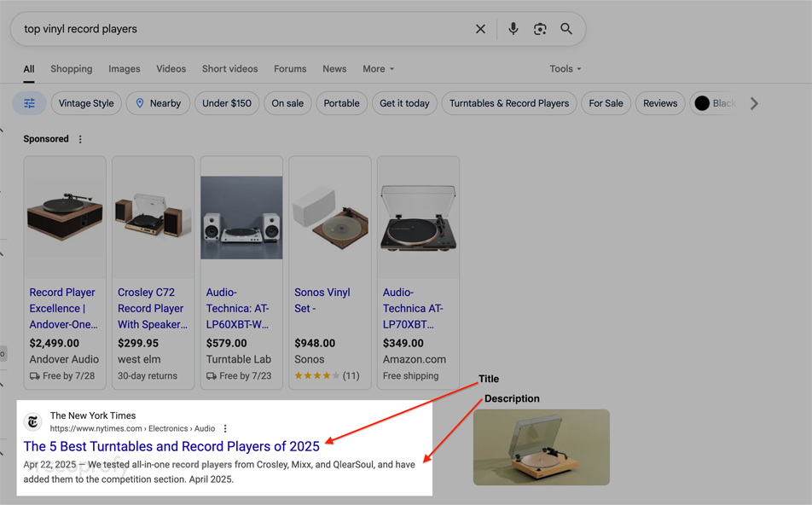Image resolution: width=812 pixels, height=505 pixels.
Task: Click '30-day returns' text
Action: (x=148, y=376)
